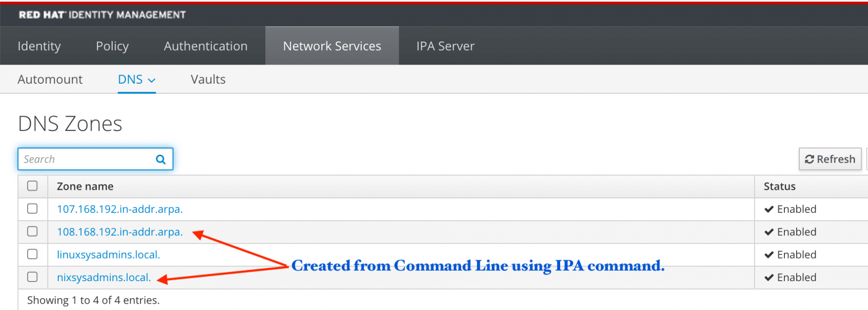Check the 108.168.192.in-addr.arpa. row checkbox
Viewport: 868px width, 310px height.
tap(32, 231)
